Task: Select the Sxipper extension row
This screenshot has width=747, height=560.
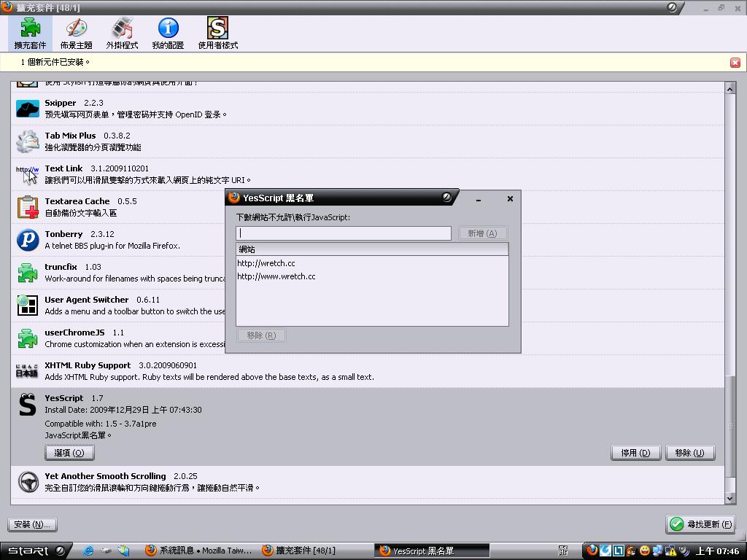Action: [368, 109]
